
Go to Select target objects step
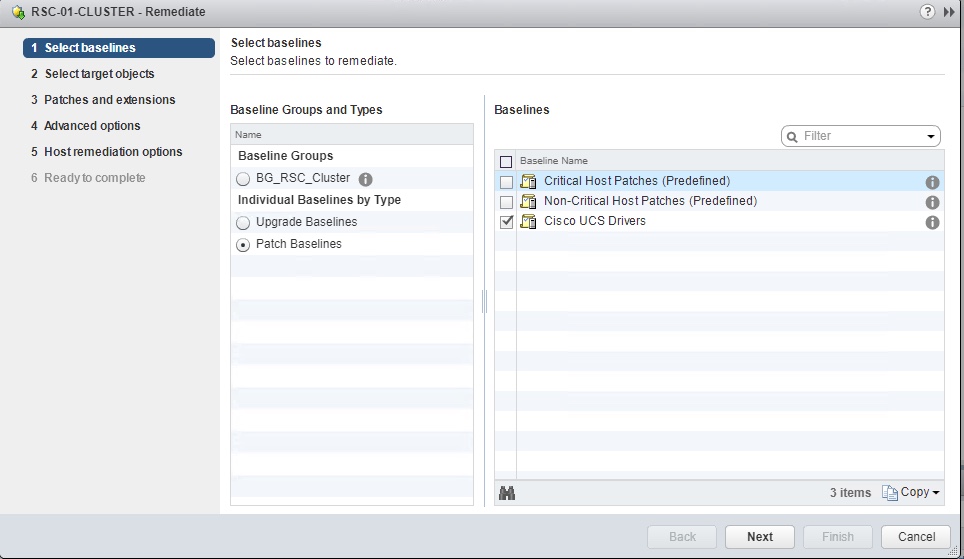[99, 74]
